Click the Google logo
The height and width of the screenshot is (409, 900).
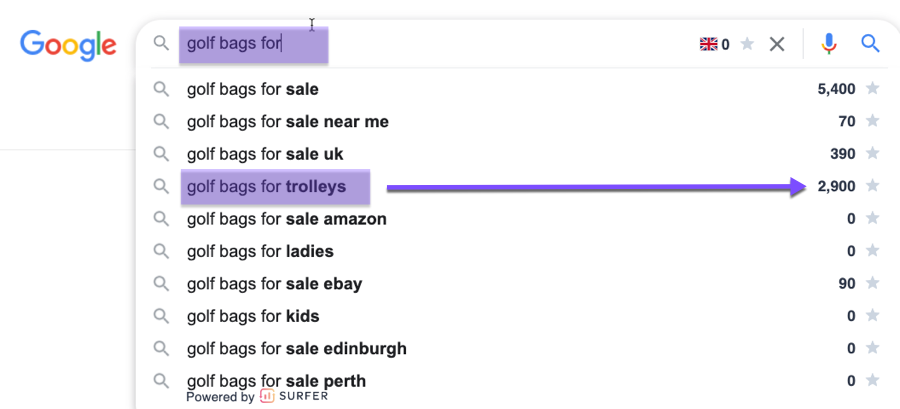(x=68, y=45)
